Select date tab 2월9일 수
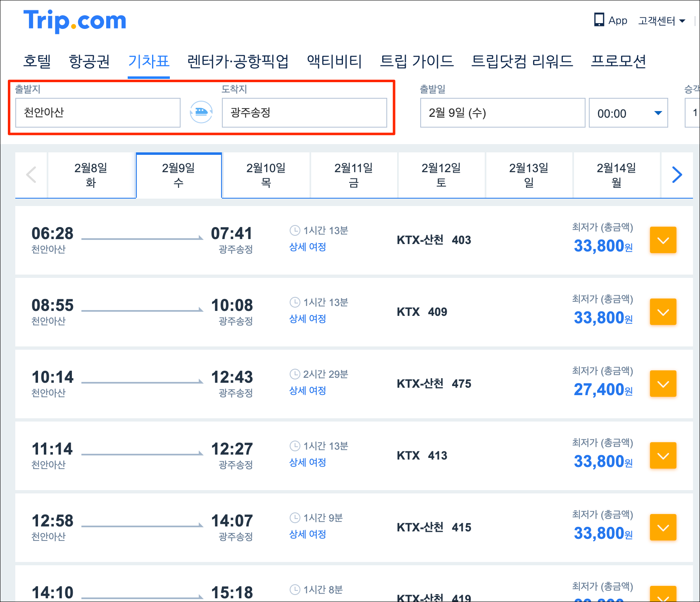Screen dimensions: 700x602 [x=179, y=175]
